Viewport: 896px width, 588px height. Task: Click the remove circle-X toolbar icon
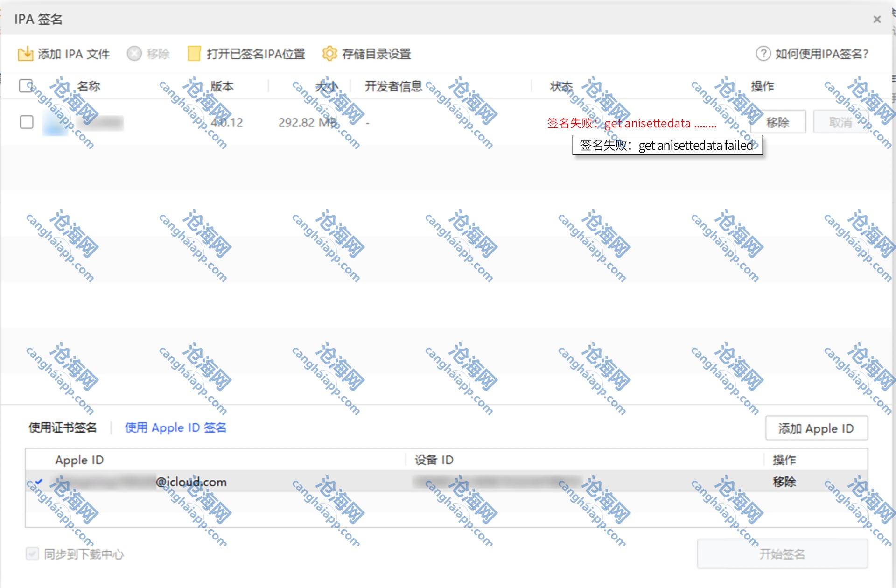[x=134, y=54]
